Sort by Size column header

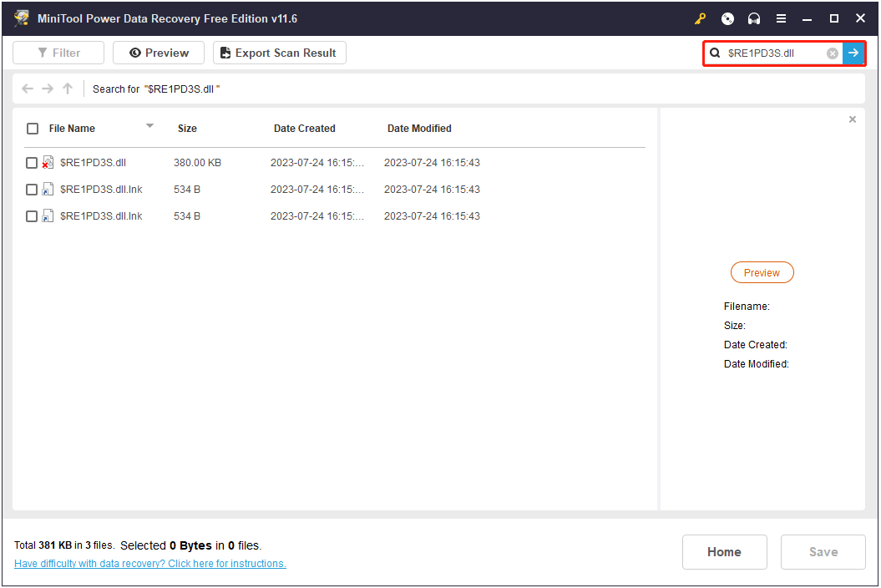(187, 129)
